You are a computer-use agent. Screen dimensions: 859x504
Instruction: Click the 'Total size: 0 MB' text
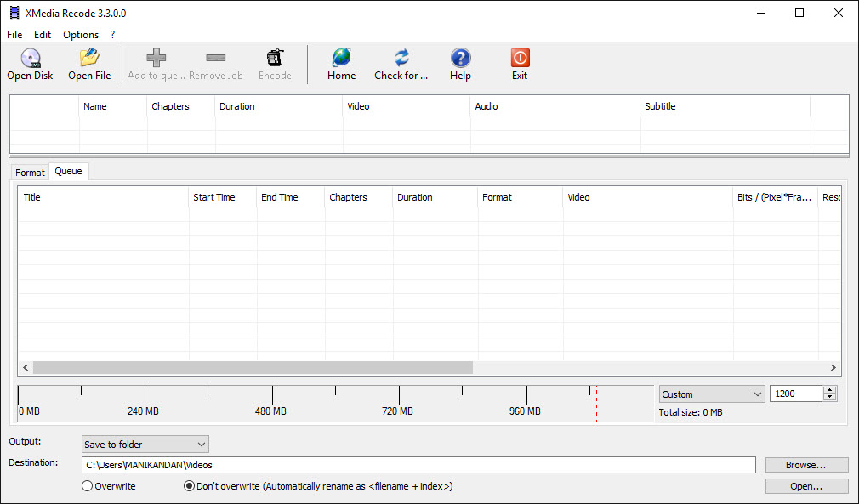[691, 412]
